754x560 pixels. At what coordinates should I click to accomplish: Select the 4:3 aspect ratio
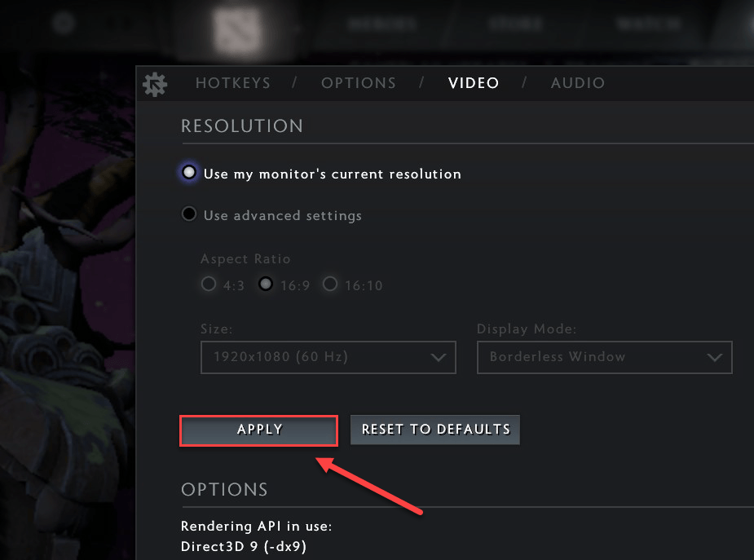209,284
